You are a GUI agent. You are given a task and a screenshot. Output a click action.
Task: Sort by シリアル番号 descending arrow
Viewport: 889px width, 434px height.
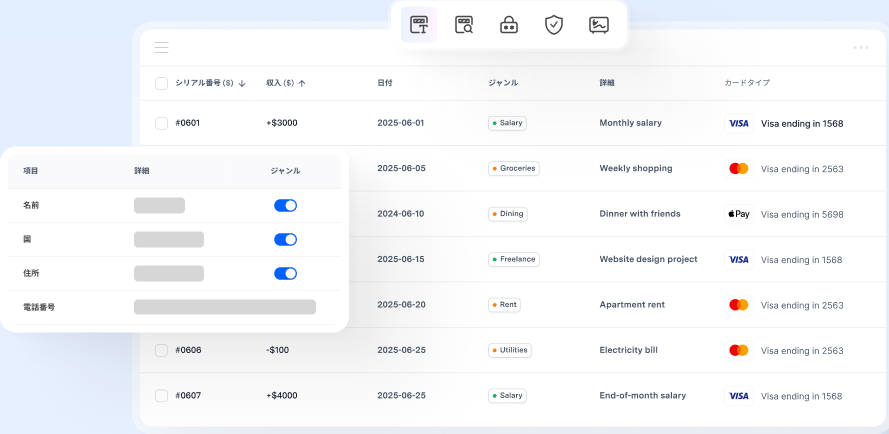click(x=242, y=83)
